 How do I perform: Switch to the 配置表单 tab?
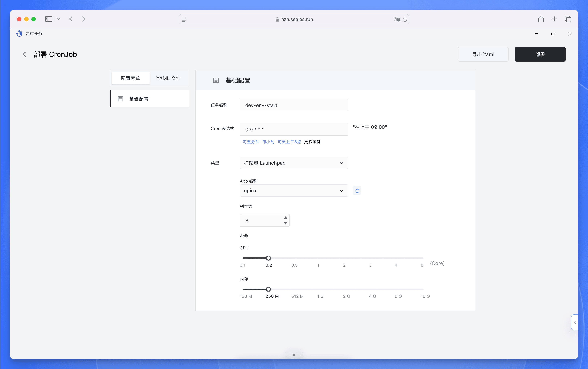click(x=130, y=78)
